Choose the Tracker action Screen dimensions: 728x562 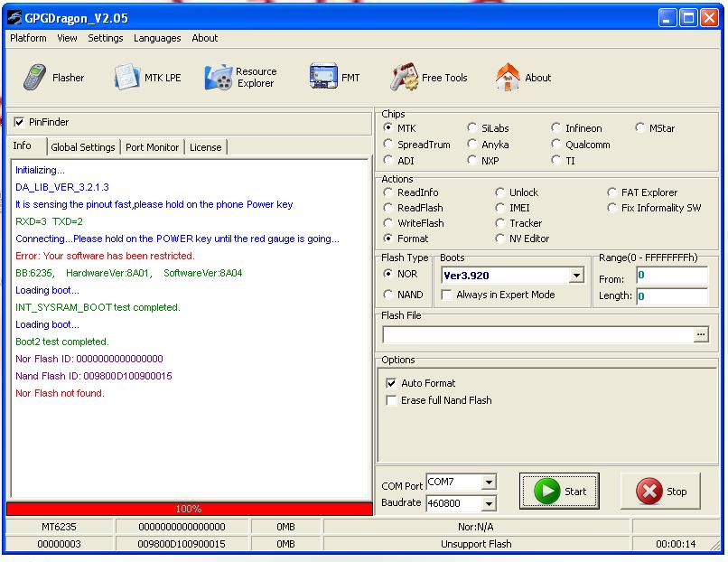click(x=499, y=223)
